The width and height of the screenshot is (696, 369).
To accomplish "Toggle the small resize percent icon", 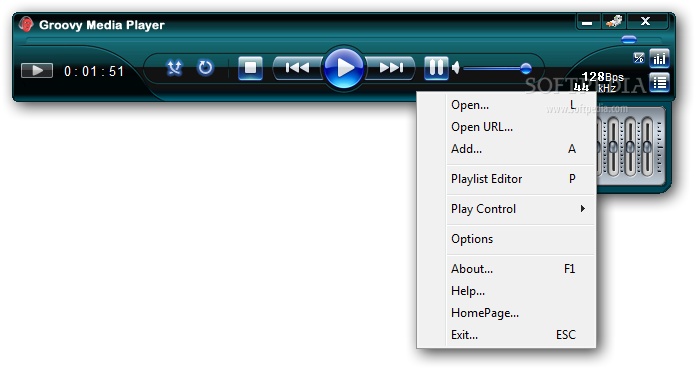I will (x=639, y=58).
